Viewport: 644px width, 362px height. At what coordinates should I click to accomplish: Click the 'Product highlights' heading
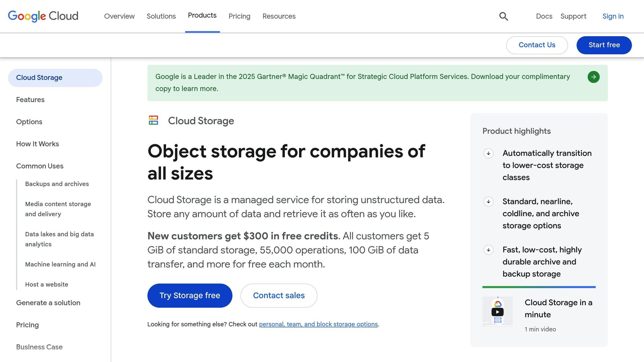516,131
